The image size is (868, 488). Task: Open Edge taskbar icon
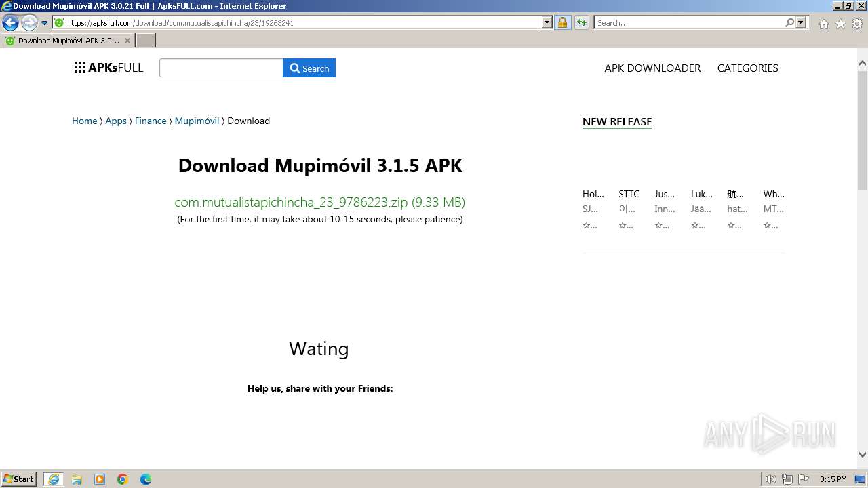[146, 479]
